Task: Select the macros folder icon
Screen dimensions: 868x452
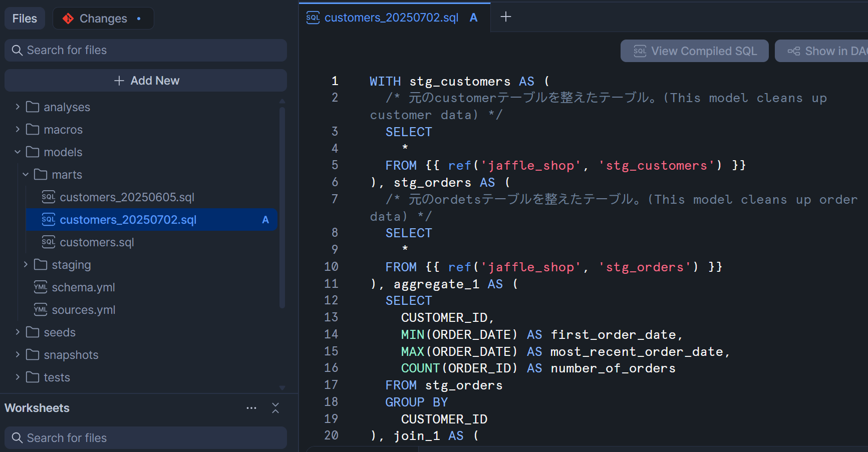Action: tap(33, 129)
